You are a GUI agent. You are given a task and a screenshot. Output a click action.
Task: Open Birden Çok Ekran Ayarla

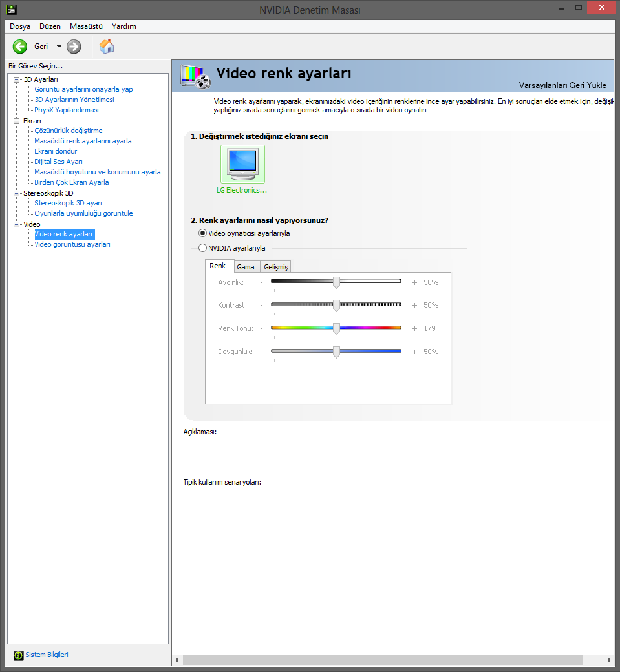(x=72, y=182)
